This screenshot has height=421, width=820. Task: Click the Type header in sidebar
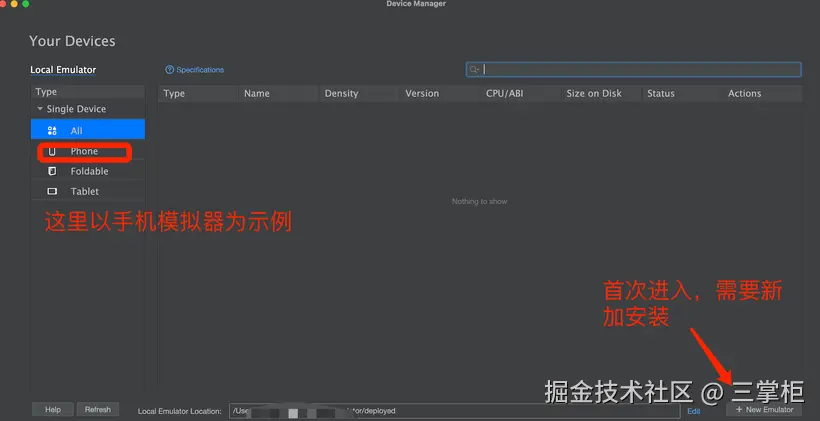88,92
